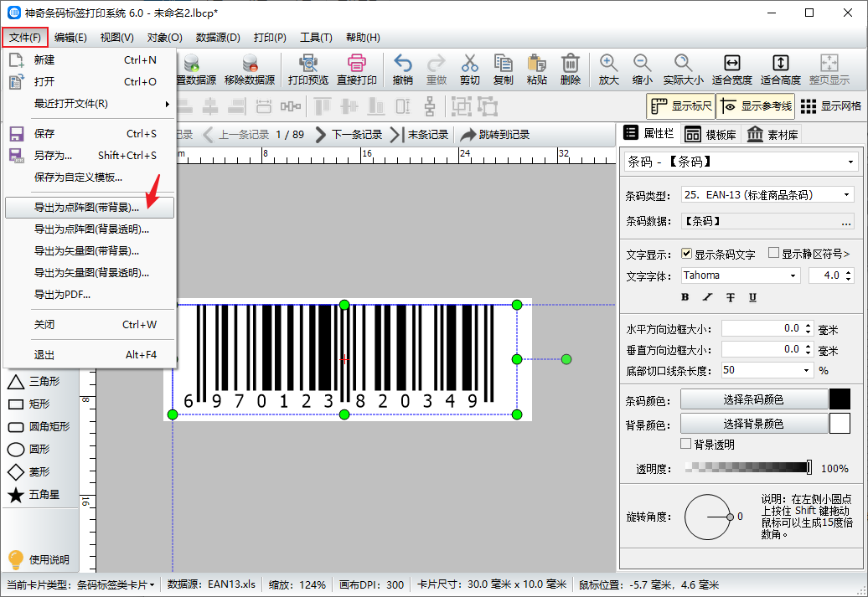This screenshot has height=597, width=868.
Task: Choose Export as PDF (导出为PDF)
Action: coord(90,295)
